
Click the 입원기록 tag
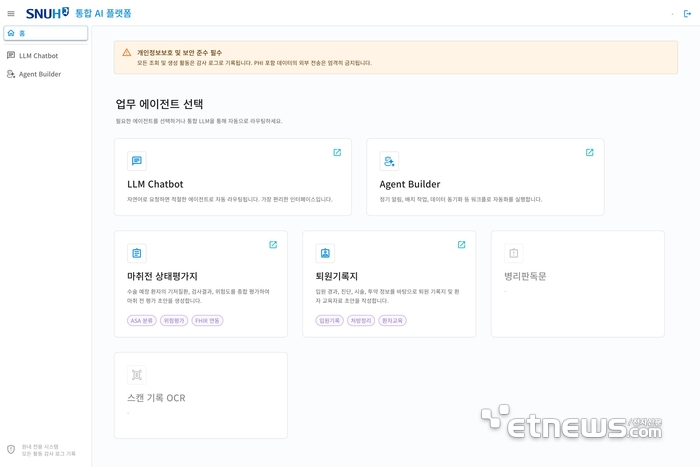pyautogui.click(x=329, y=321)
